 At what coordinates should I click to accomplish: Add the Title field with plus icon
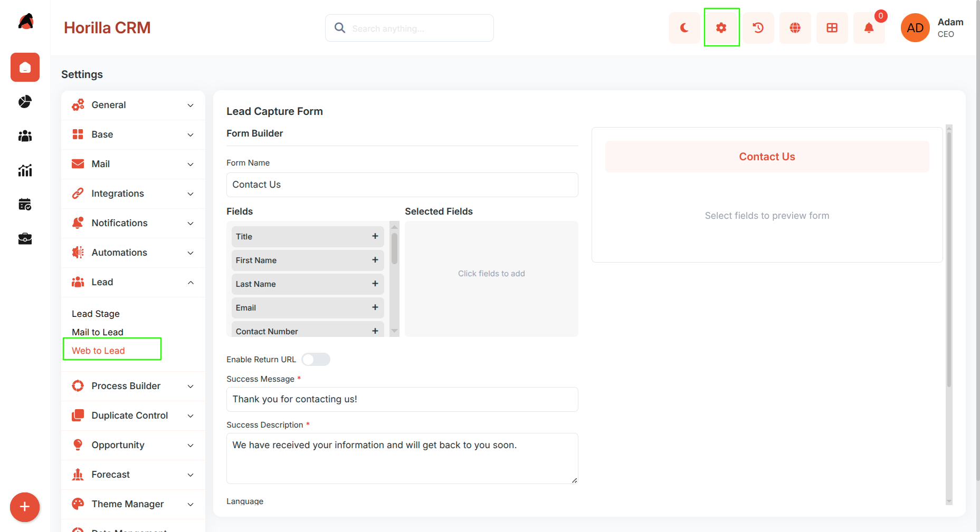(x=375, y=236)
